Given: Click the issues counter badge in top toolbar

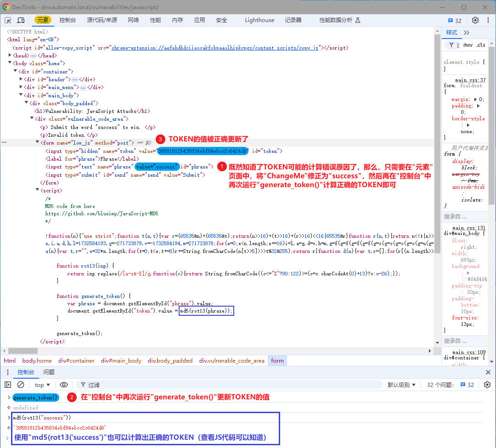Looking at the screenshot, I should tap(455, 21).
